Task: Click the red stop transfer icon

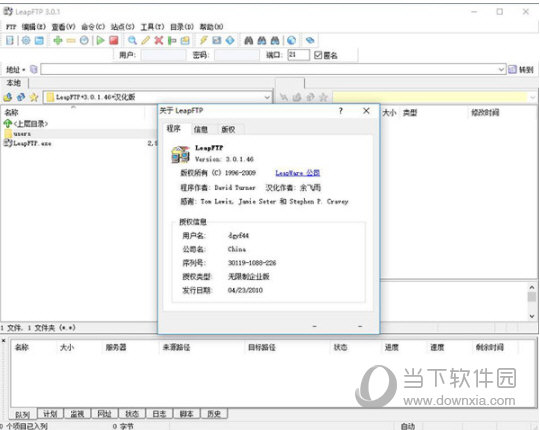Action: pyautogui.click(x=114, y=40)
